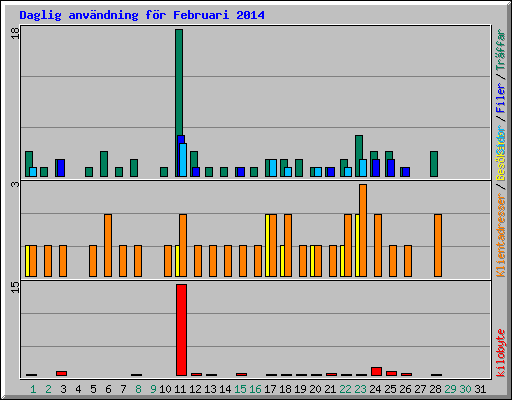Image resolution: width=512 pixels, height=400 pixels.
Task: Select the small red kilobyte bar on day 3
Action: pos(62,373)
